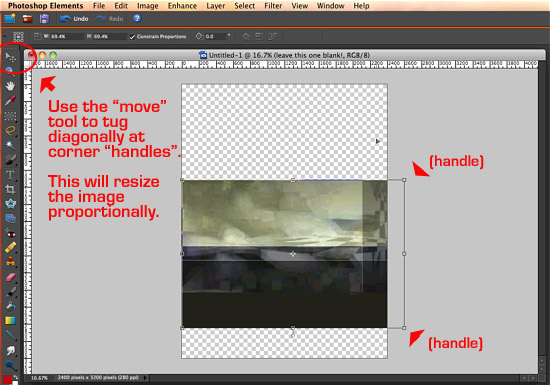Choose the Gradient tool
This screenshot has width=550, height=385.
[x=10, y=320]
